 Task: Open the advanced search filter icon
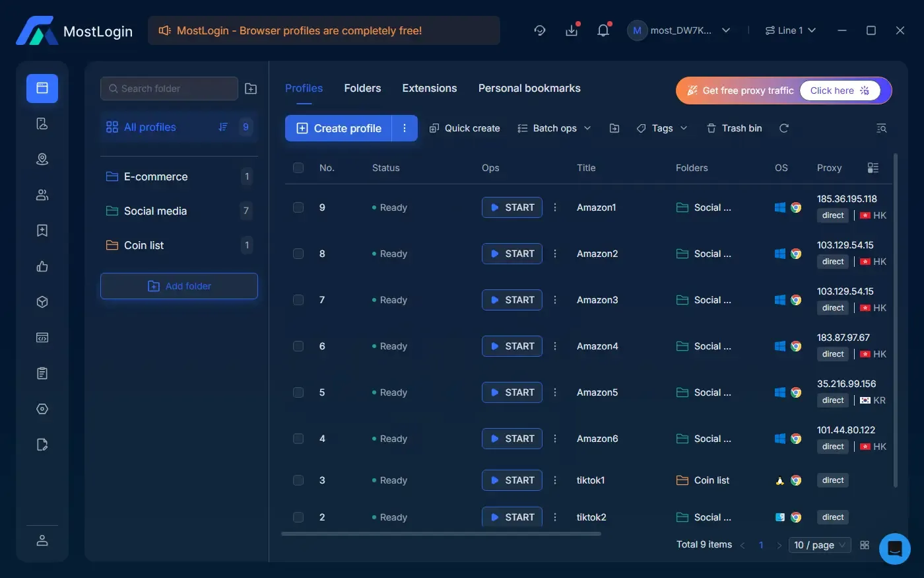point(881,128)
